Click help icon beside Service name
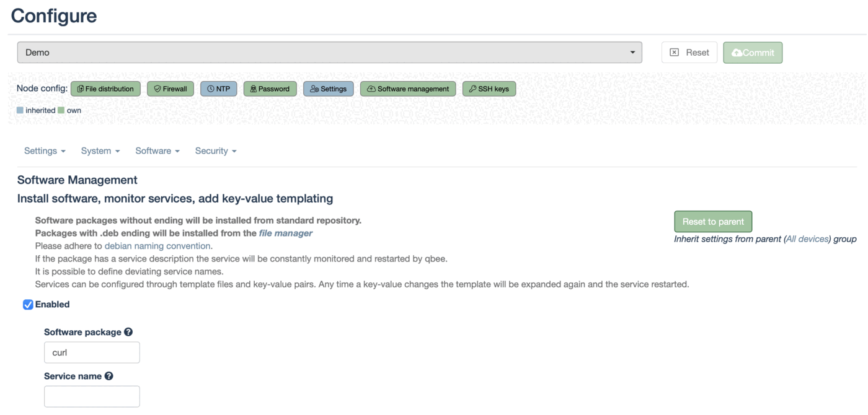 109,376
